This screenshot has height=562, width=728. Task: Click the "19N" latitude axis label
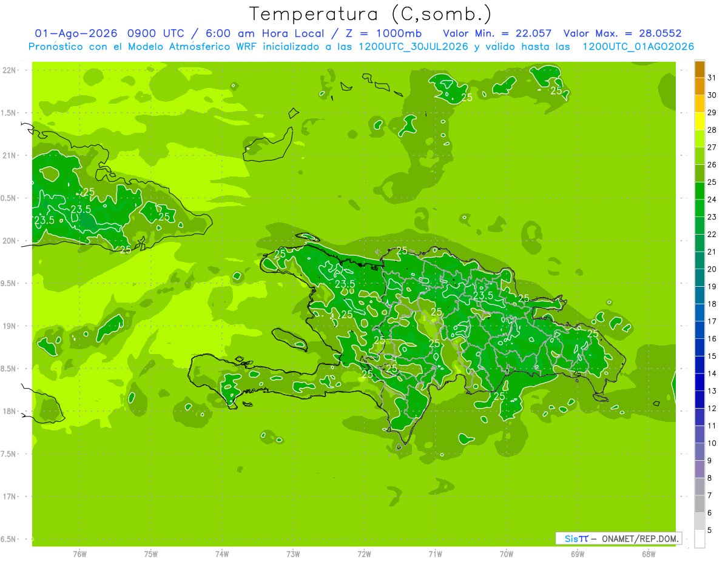pos(9,326)
